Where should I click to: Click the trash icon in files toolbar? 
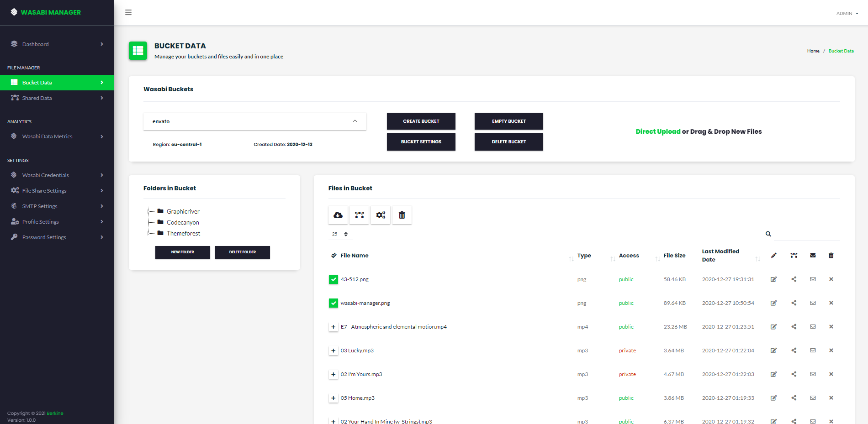pos(402,215)
